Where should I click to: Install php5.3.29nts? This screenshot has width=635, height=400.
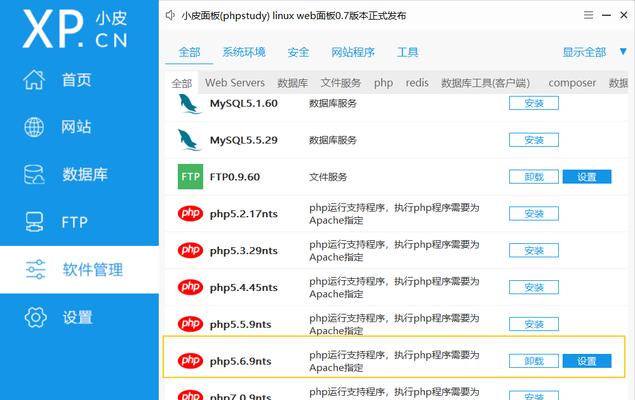coord(534,251)
